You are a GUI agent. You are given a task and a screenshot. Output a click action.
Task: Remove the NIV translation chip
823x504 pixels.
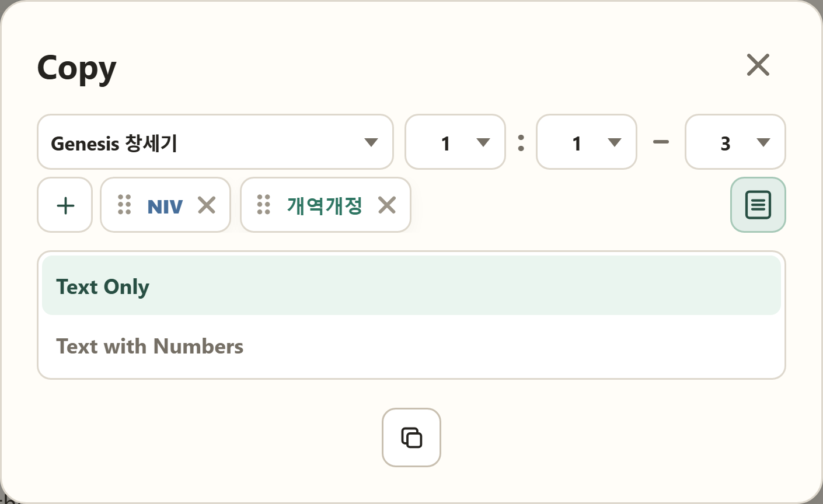(207, 205)
